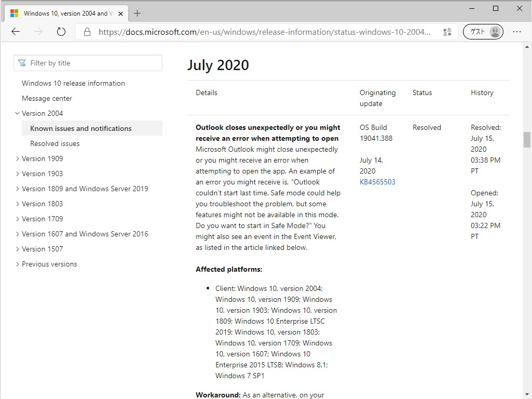Open a new tab with plus icon
532x399 pixels.
(x=138, y=14)
